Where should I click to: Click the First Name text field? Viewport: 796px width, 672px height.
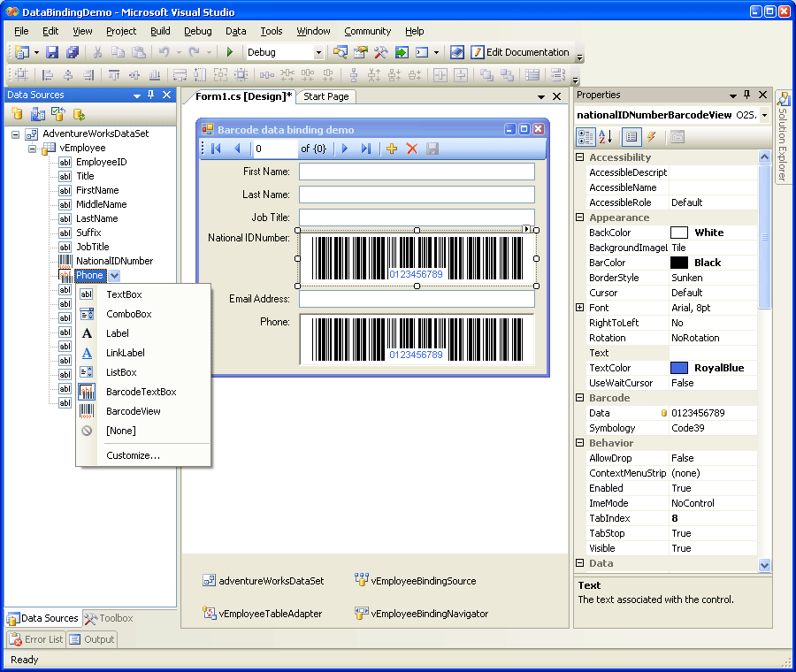[x=417, y=172]
